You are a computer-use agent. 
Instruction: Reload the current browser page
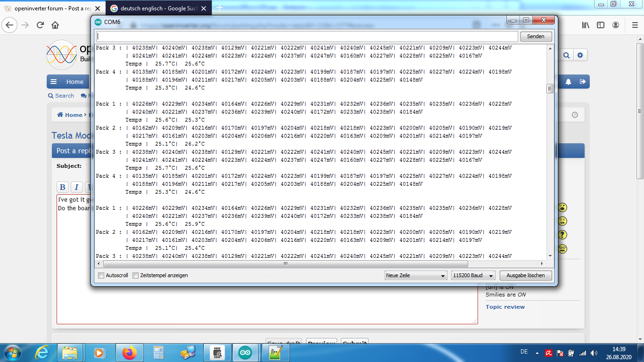pos(40,25)
